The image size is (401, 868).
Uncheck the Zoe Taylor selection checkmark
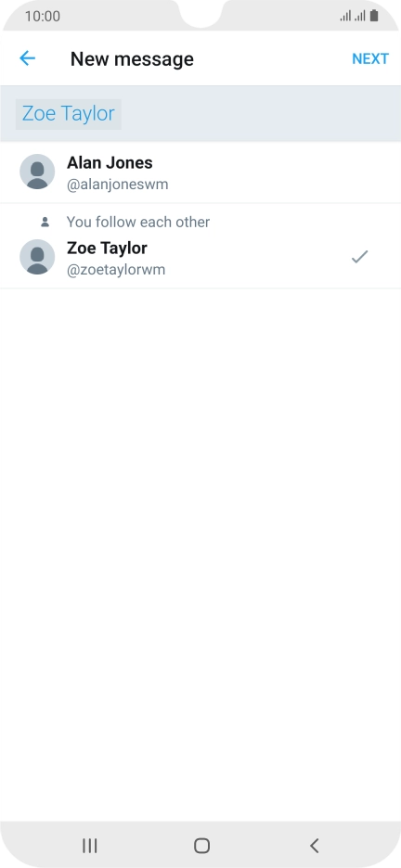(x=359, y=256)
